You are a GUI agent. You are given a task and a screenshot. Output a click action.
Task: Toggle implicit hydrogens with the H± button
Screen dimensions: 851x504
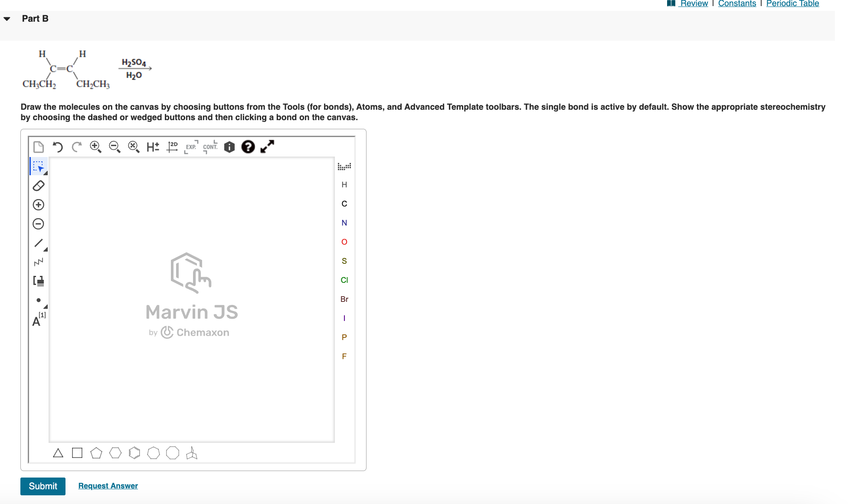pyautogui.click(x=153, y=147)
